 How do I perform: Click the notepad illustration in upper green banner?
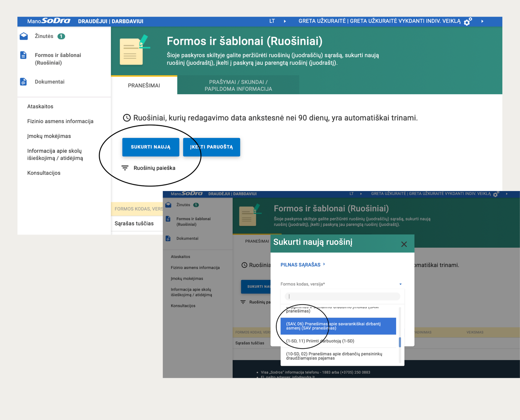pos(133,50)
